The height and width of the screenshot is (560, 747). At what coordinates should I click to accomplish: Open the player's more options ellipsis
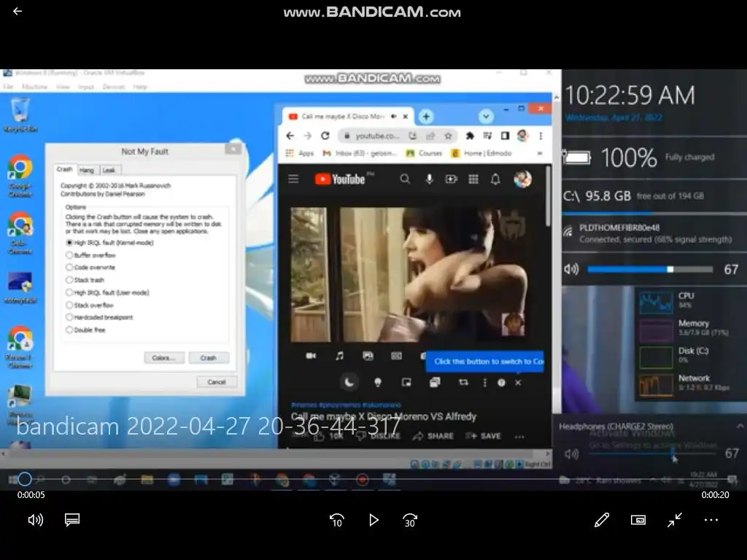coord(711,520)
